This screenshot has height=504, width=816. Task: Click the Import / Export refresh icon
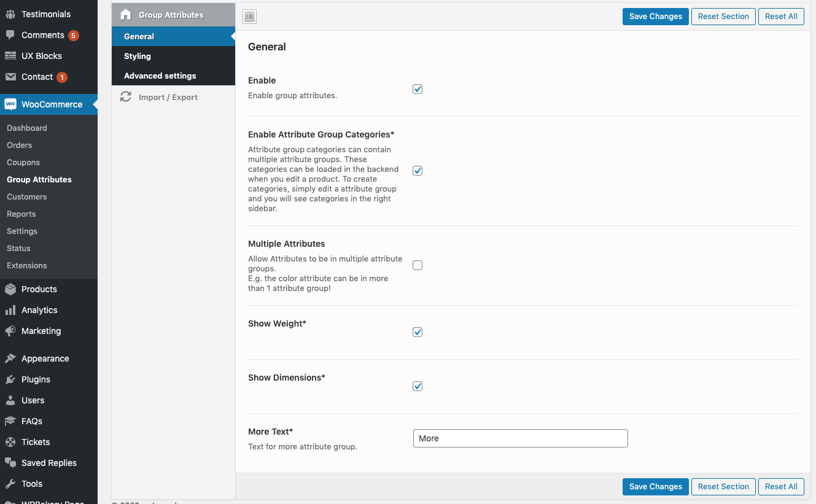point(126,97)
